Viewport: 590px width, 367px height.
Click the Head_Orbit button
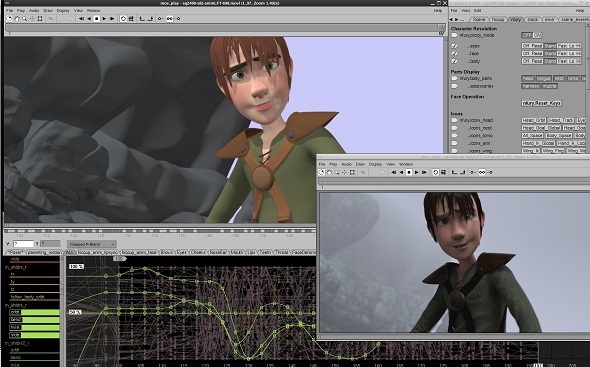(534, 120)
